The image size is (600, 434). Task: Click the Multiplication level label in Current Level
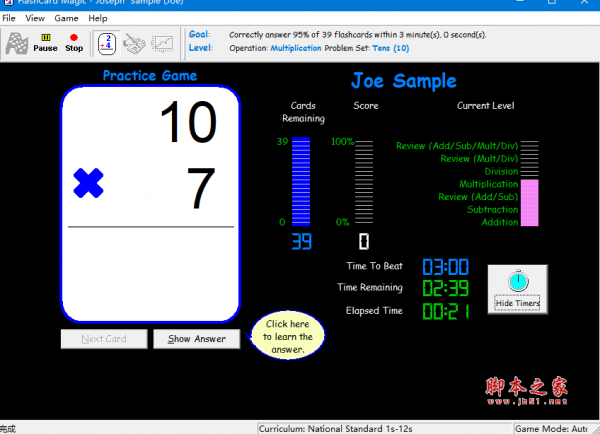pyautogui.click(x=489, y=184)
